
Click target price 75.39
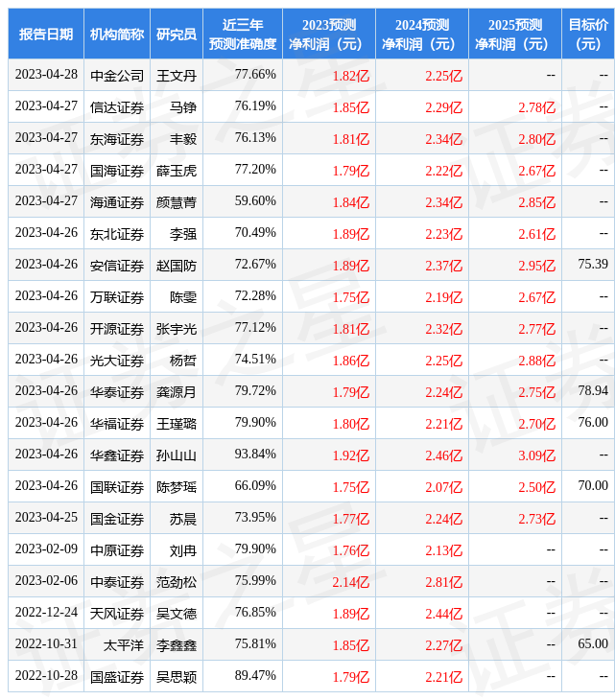click(x=593, y=265)
